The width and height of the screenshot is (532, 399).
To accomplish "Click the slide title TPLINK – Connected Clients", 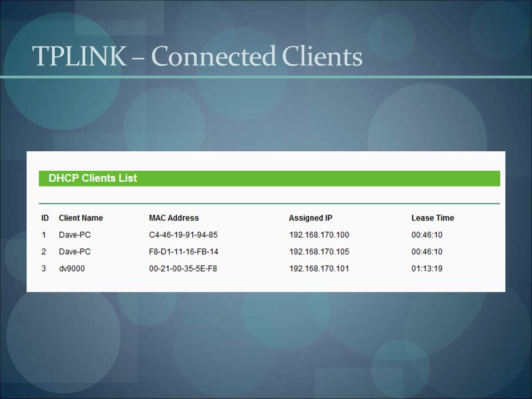I will (197, 56).
